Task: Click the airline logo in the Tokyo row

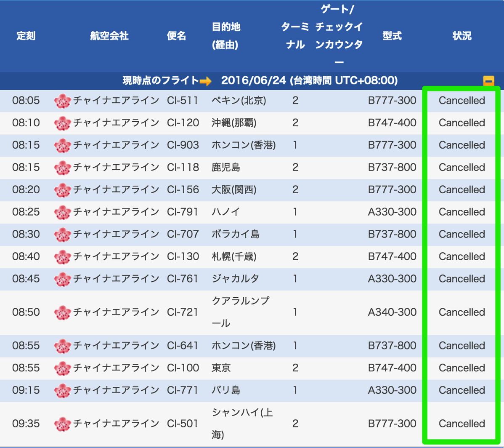Action: (x=62, y=368)
